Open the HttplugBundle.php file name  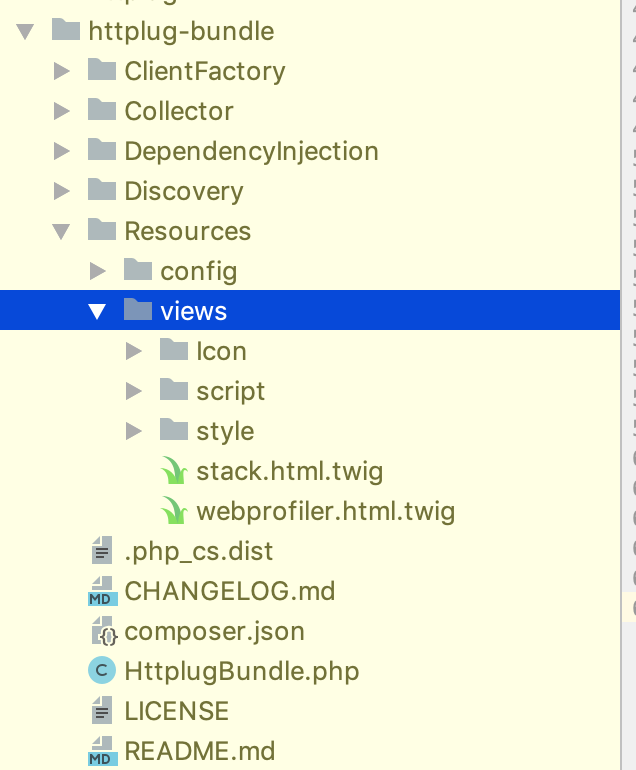(x=242, y=671)
